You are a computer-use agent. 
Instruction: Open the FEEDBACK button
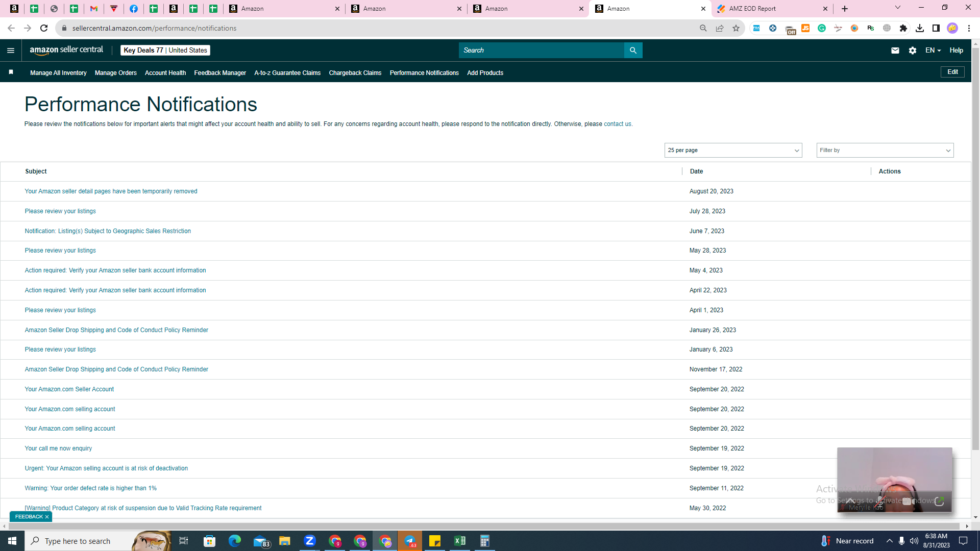tap(29, 517)
